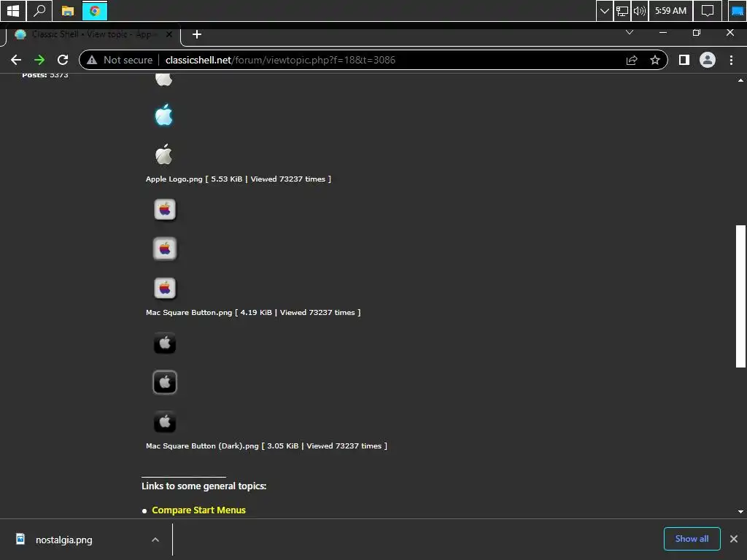Open Chrome tab search chevron

pos(630,32)
